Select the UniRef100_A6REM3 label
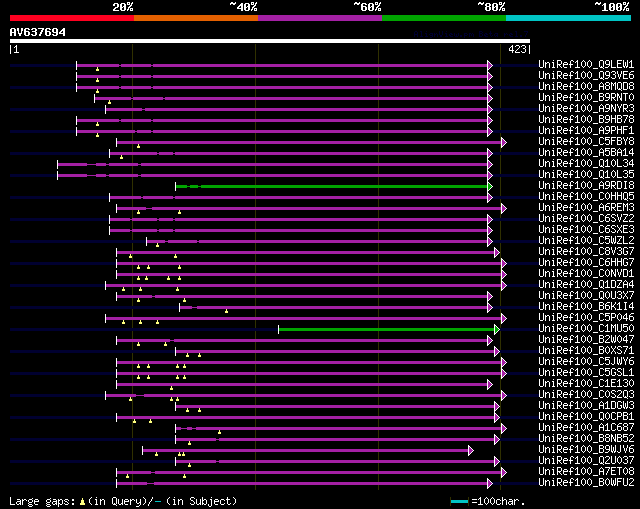This screenshot has height=509, width=640. [x=586, y=208]
